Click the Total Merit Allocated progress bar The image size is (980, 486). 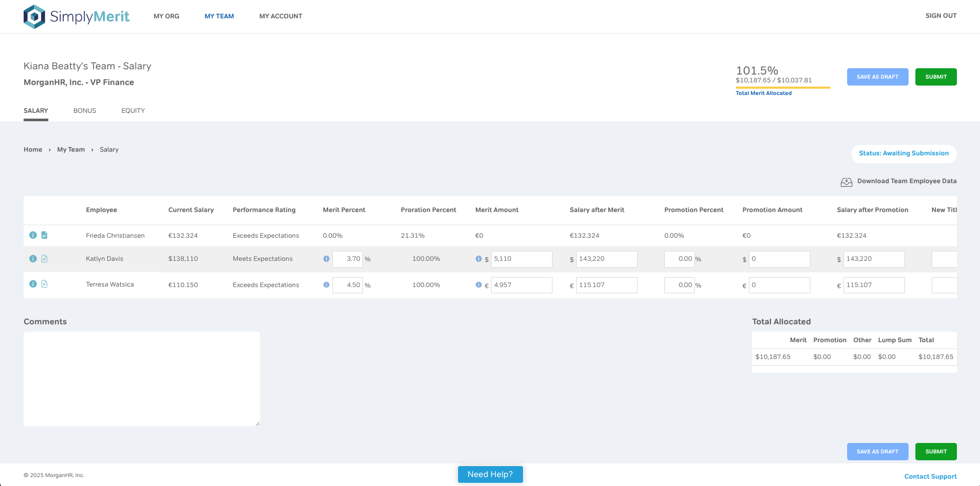pyautogui.click(x=783, y=88)
